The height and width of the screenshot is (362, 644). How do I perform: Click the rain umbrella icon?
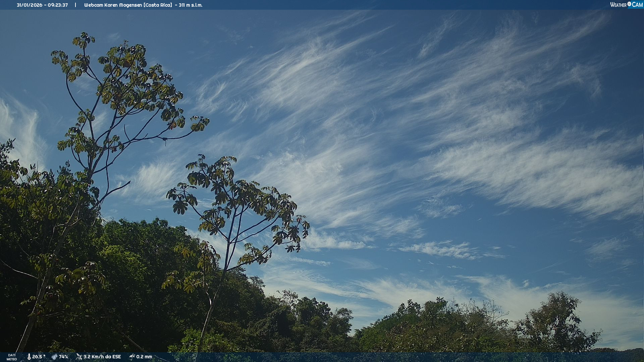[x=132, y=357]
